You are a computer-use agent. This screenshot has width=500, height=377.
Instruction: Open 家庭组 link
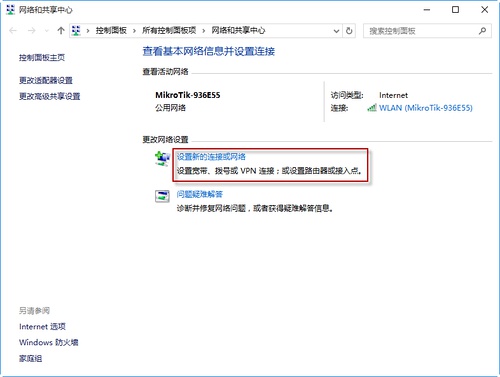click(31, 358)
